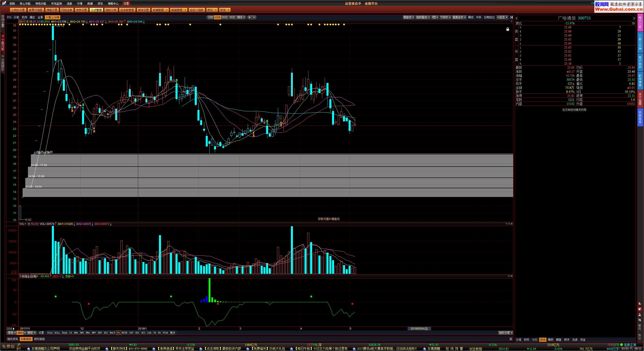This screenshot has height=351, width=644.
Task: Click the home icon before 涨停速递
Action: click(154, 349)
